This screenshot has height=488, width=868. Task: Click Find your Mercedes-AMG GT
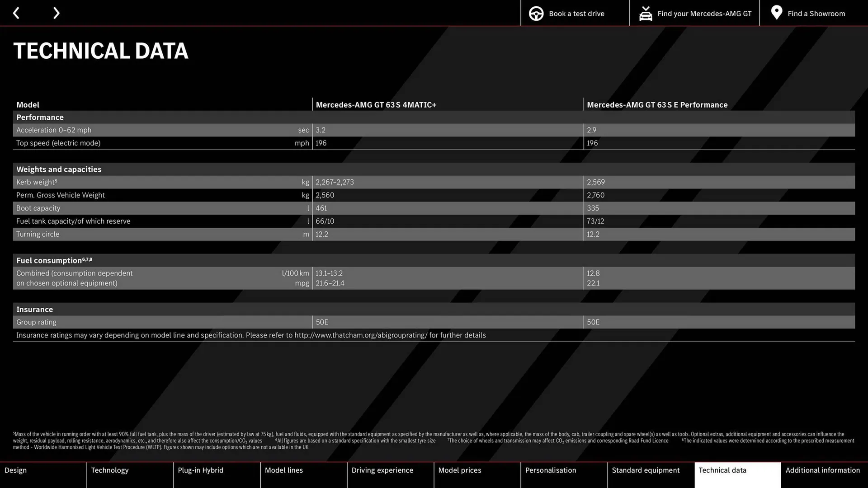point(703,13)
